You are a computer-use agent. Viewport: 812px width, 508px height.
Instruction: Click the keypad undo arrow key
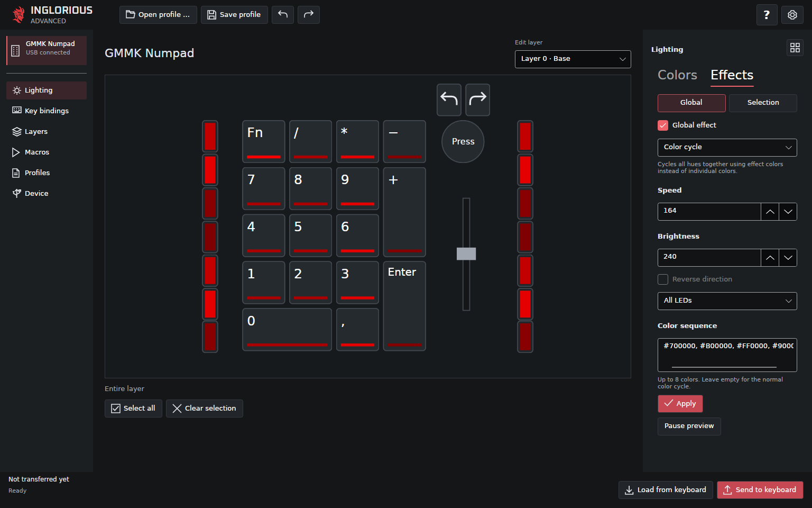[449, 99]
